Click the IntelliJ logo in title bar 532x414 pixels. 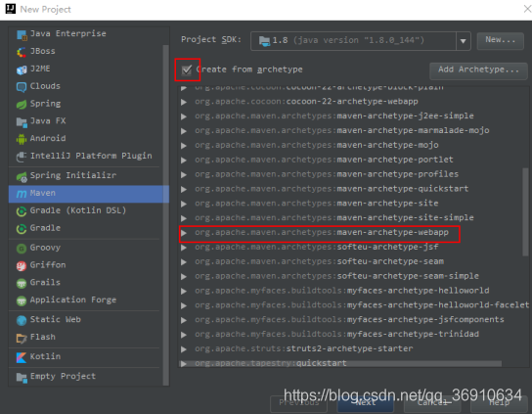[11, 9]
